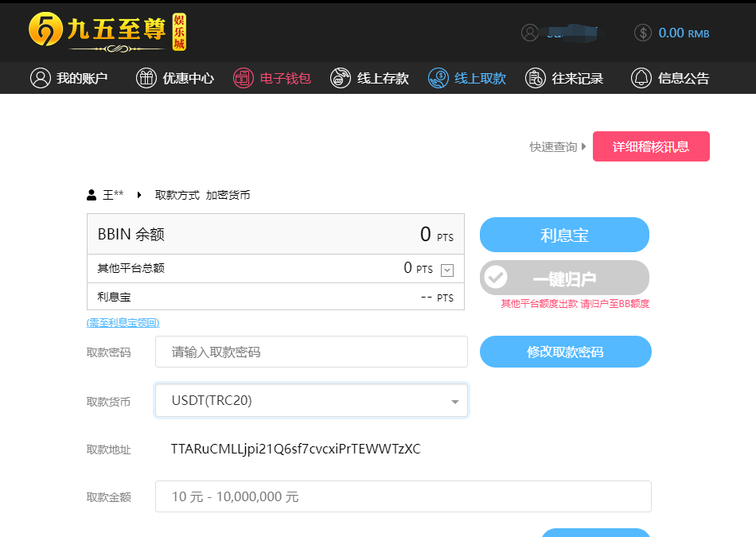
Task: Click the 线上存款 piggy bank icon
Action: click(341, 78)
